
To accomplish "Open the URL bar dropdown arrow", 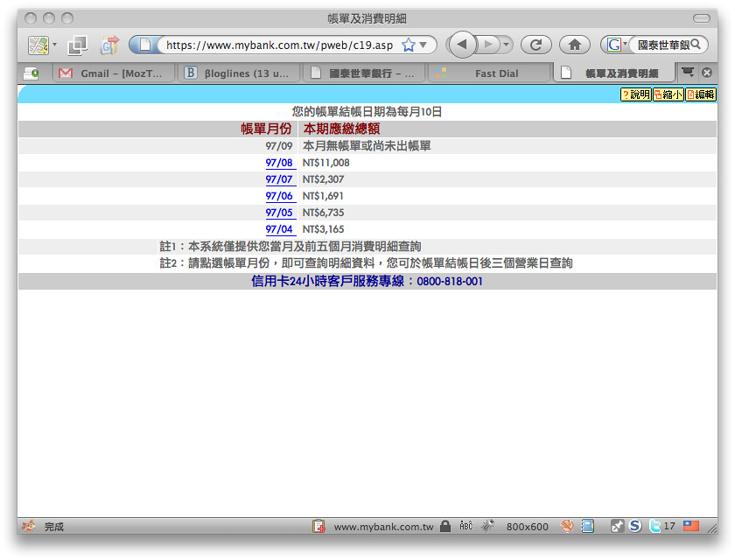I will click(423, 45).
